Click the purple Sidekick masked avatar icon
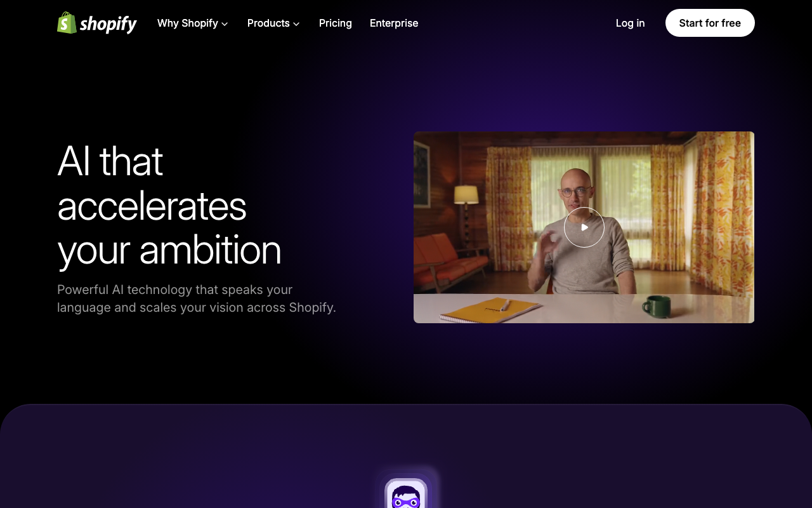This screenshot has height=508, width=812. coord(406,494)
